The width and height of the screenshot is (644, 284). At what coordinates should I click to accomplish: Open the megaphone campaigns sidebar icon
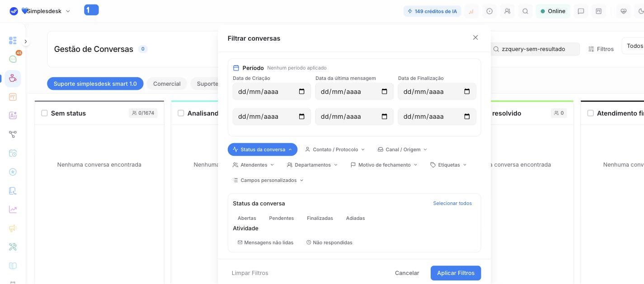[13, 228]
